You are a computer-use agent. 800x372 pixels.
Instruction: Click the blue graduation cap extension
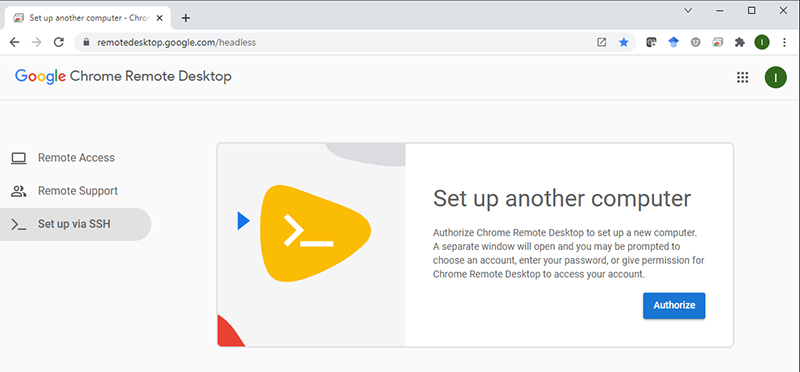coord(673,42)
